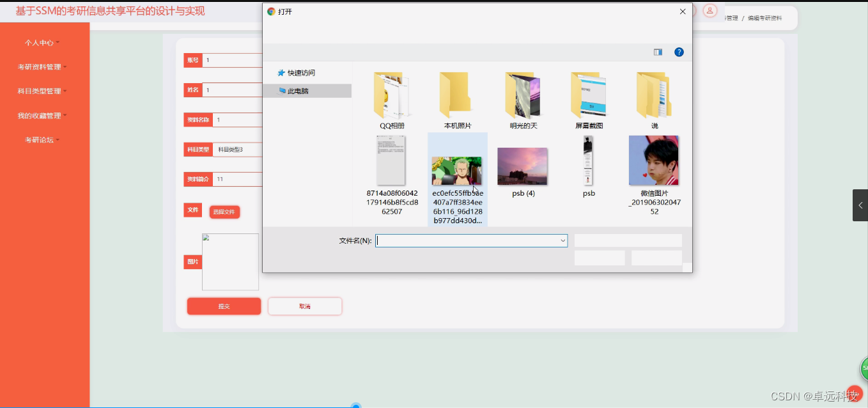Image resolution: width=868 pixels, height=408 pixels.
Task: Click the 取消 cancel button
Action: (305, 306)
